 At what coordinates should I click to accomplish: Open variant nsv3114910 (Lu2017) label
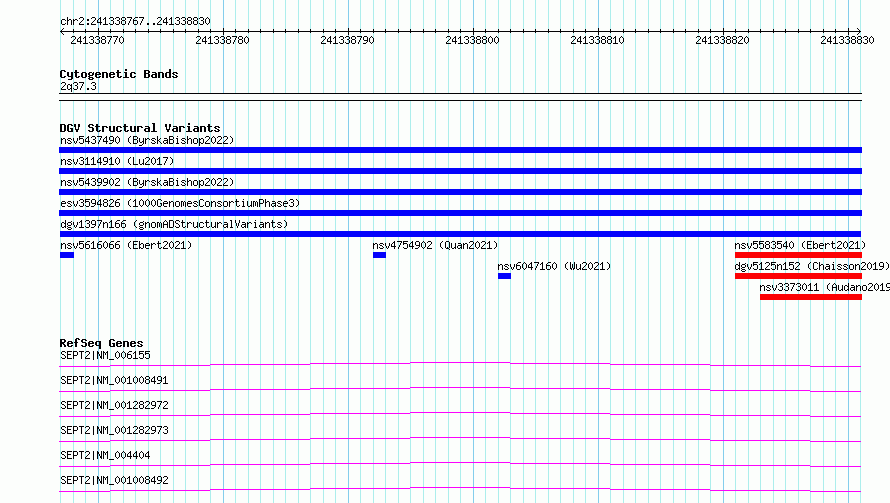coord(117,161)
